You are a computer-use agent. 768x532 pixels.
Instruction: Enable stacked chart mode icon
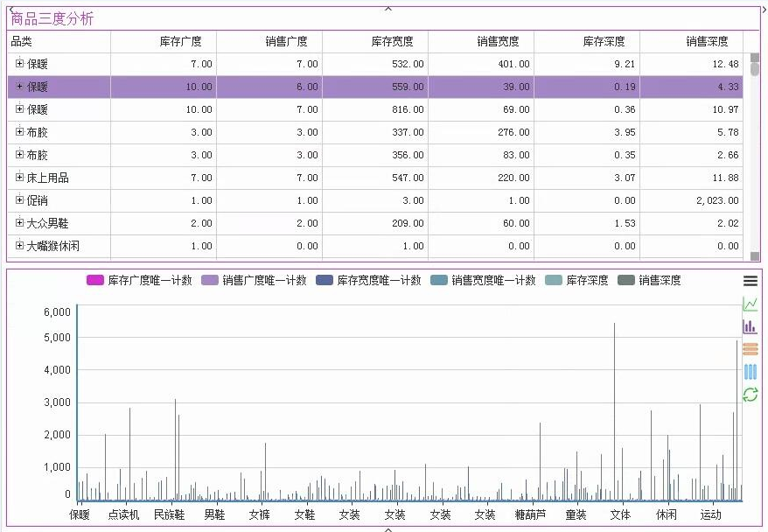click(751, 349)
